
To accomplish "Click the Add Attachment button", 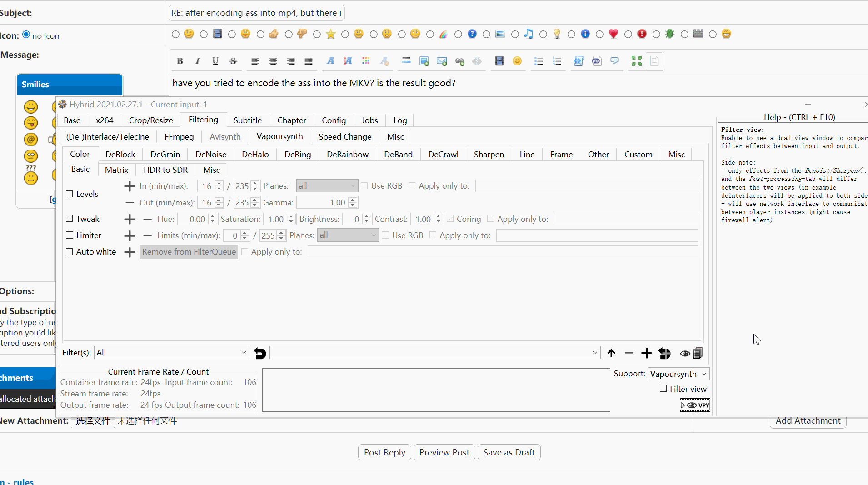I will pos(808,421).
